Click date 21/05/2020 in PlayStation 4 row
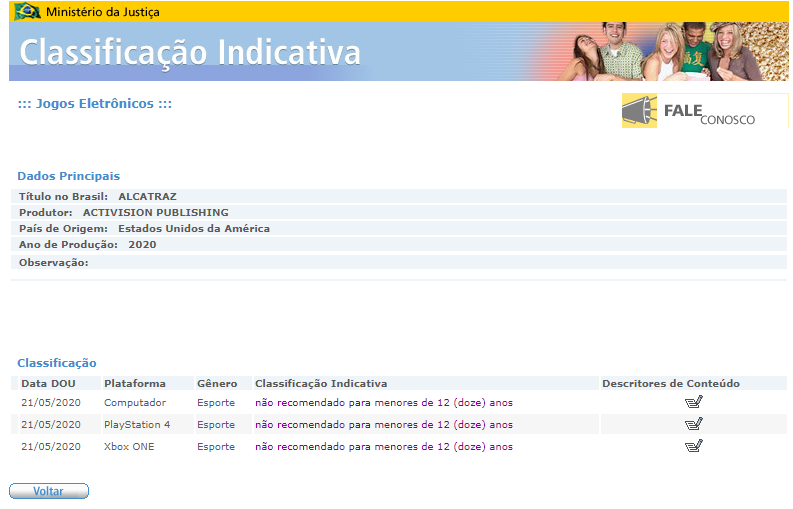 [51, 425]
